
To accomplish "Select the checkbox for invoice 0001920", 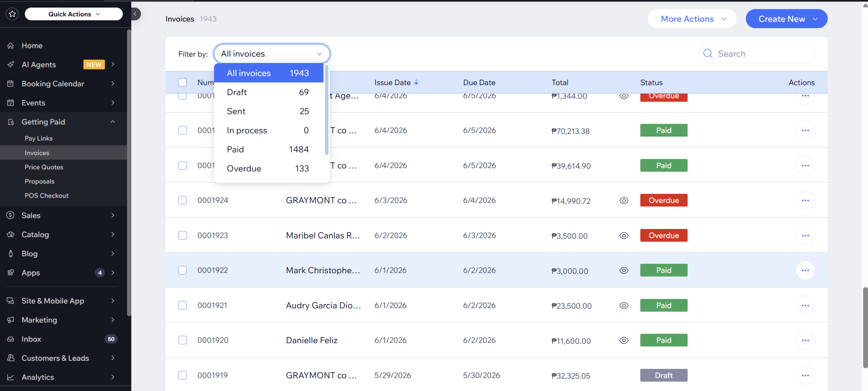I will pos(182,340).
